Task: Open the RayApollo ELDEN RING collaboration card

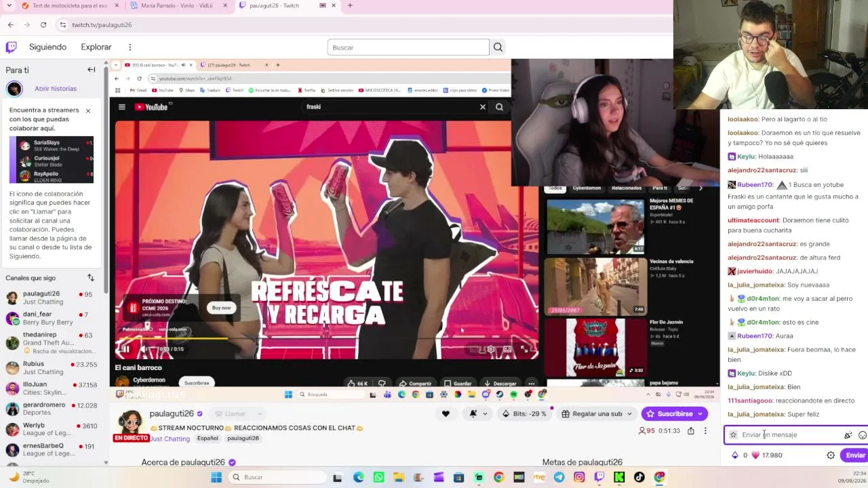Action: coord(52,175)
